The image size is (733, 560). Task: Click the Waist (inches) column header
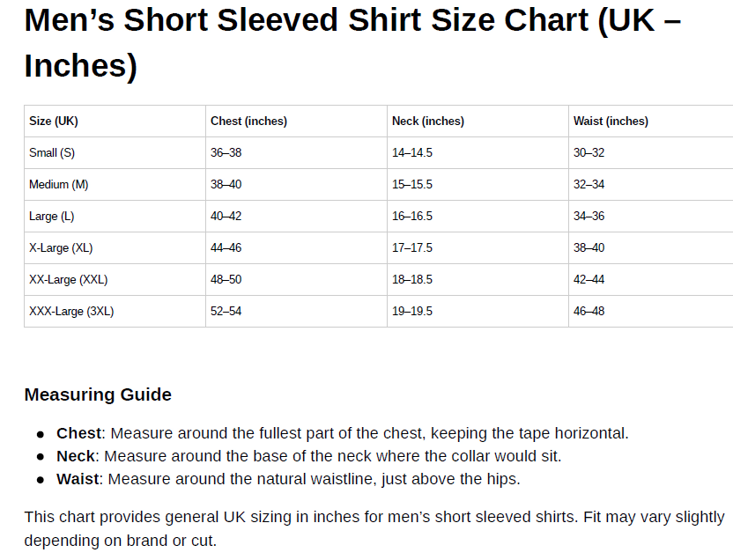(611, 122)
